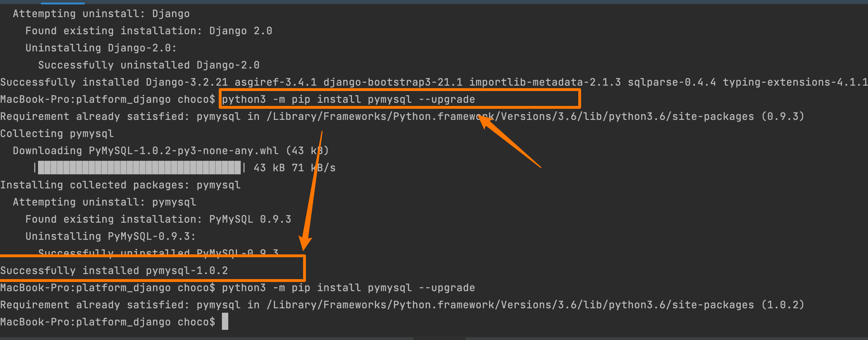Screen dimensions: 868x340
Task: Click the 'Successfully installed pymysql-1.0.2' line
Action: (114, 270)
